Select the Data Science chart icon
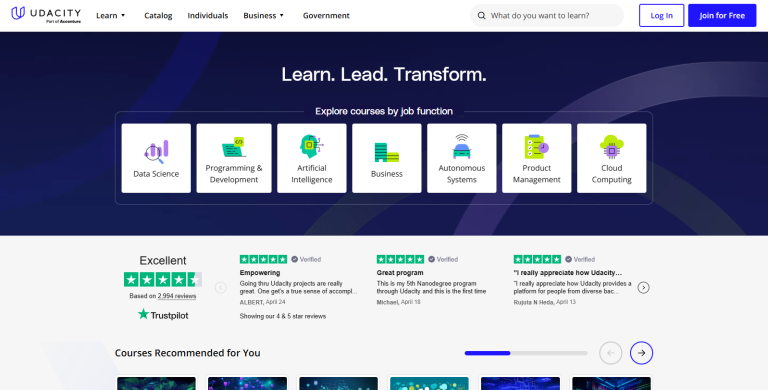This screenshot has width=768, height=390. coord(156,151)
